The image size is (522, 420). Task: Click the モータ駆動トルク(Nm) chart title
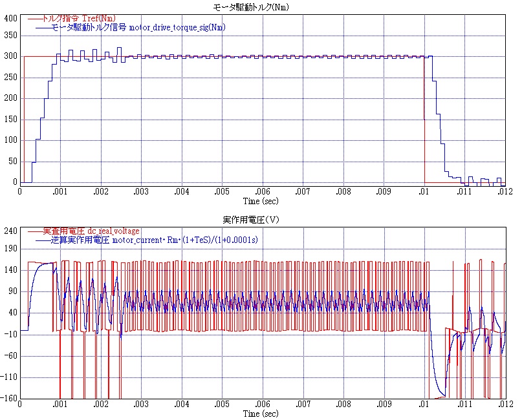pyautogui.click(x=260, y=7)
